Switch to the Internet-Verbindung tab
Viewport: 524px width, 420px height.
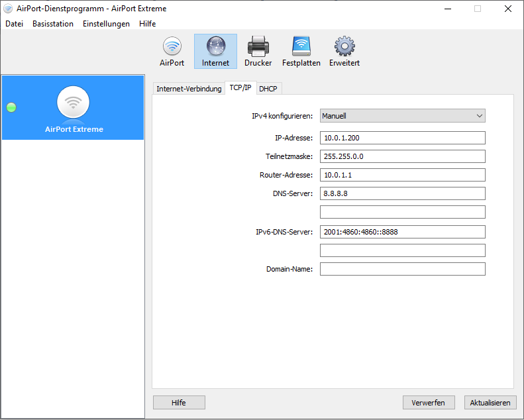click(189, 89)
